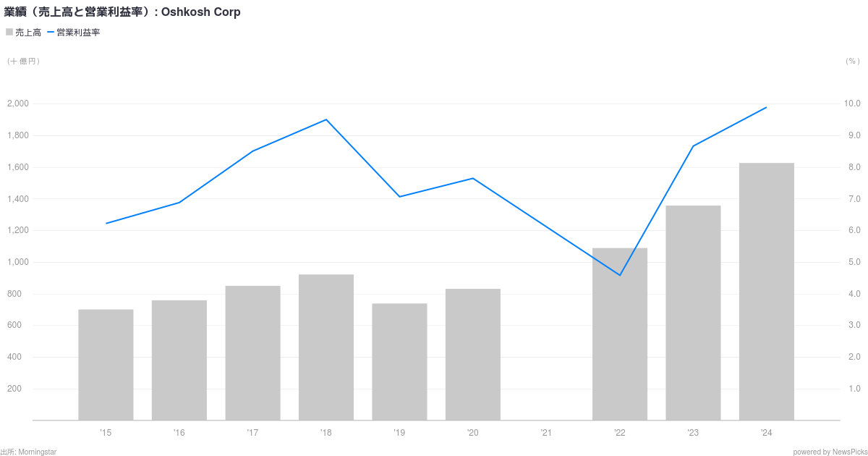Click the '21 x-axis year label
Viewport: 868px width, 456px height.
pos(546,433)
